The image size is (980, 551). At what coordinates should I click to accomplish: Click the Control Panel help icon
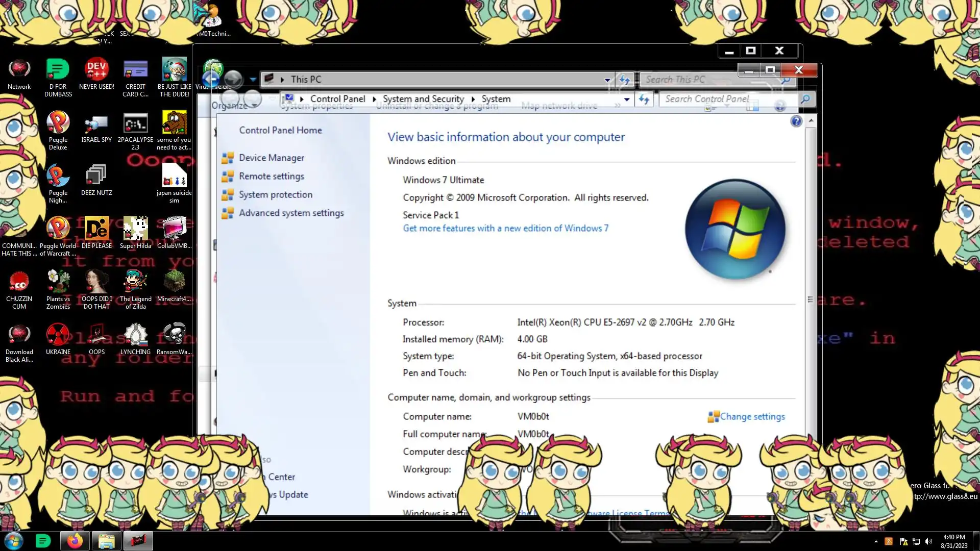click(x=796, y=121)
